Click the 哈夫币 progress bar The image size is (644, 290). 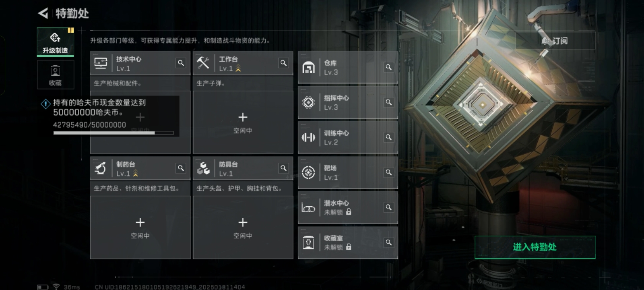point(114,133)
